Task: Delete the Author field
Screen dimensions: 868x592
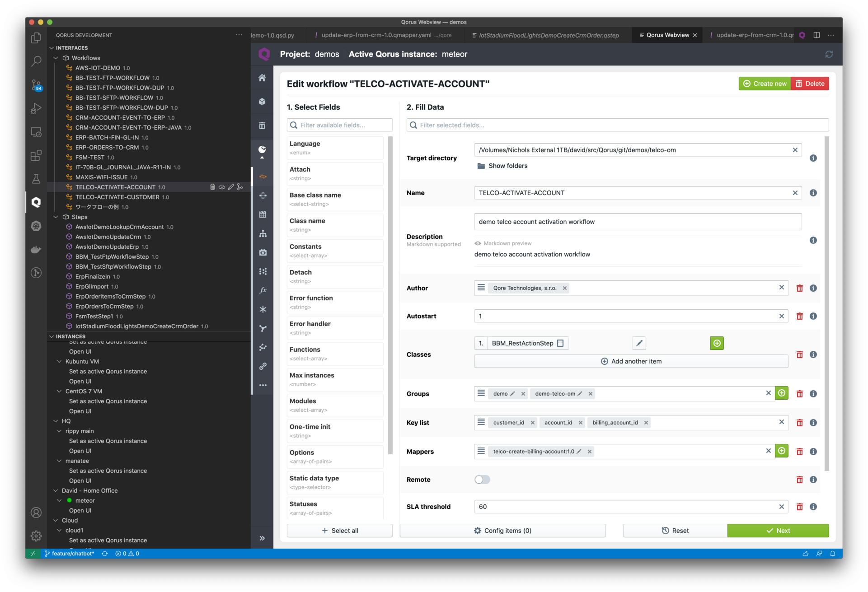Action: pyautogui.click(x=799, y=288)
